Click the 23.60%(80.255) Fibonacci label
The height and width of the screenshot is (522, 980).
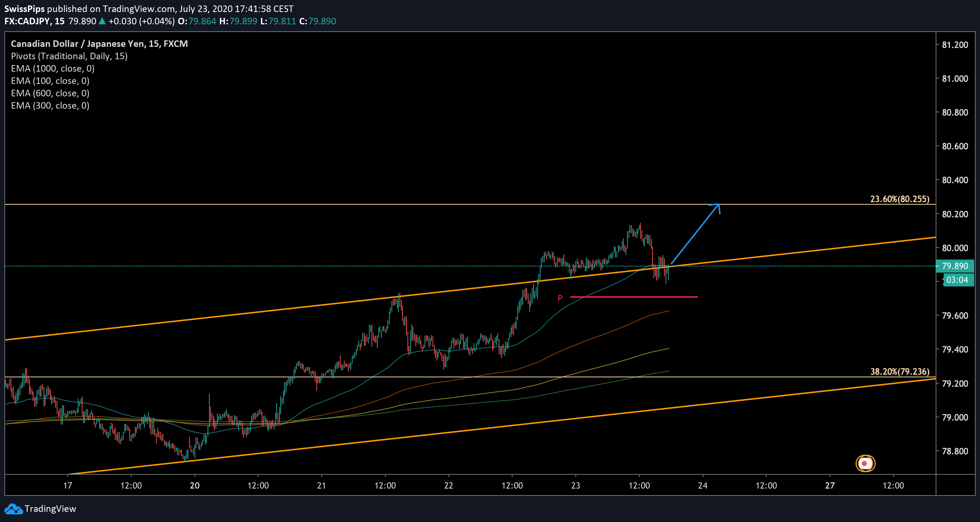click(x=899, y=199)
